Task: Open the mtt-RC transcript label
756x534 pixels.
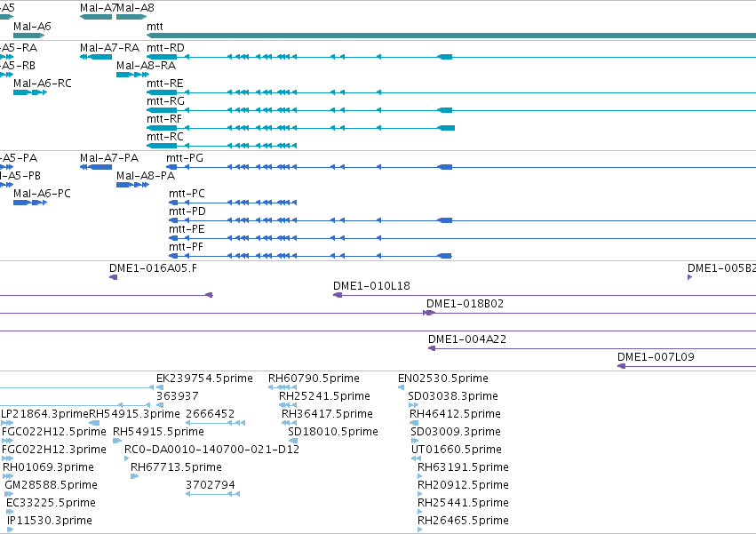Action: tap(165, 137)
